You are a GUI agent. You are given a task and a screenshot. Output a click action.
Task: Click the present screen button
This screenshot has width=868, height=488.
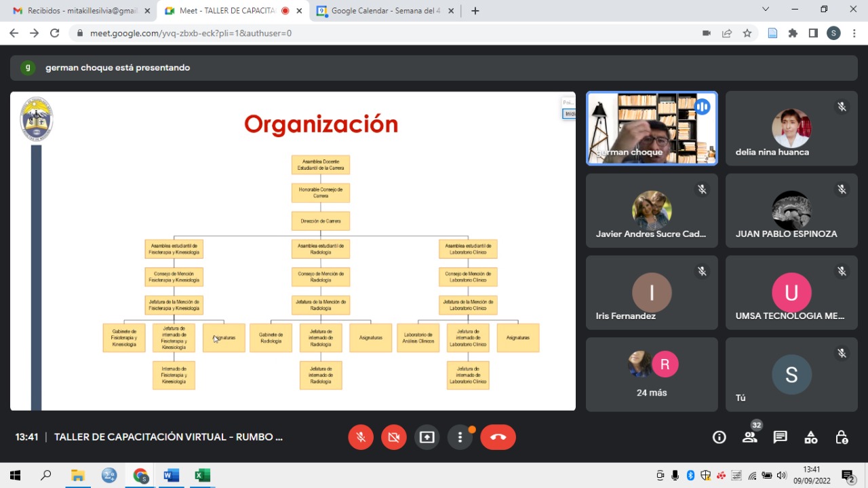427,437
